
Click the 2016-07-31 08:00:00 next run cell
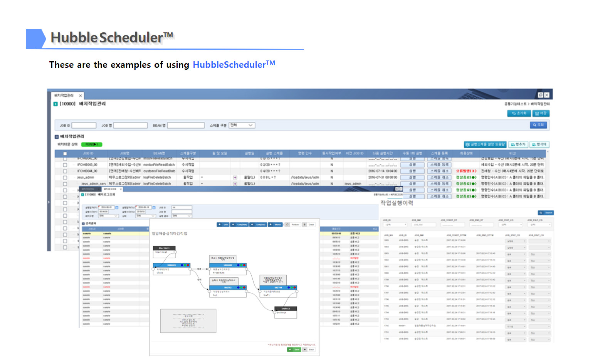click(383, 178)
